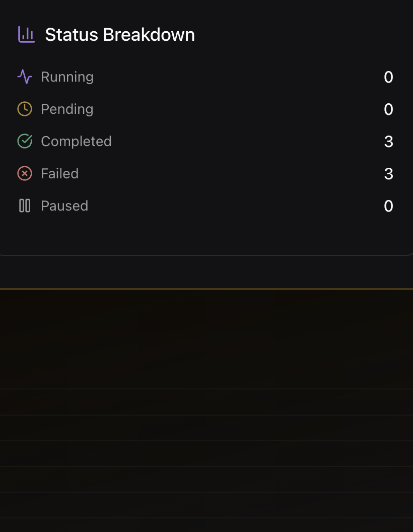This screenshot has width=413, height=532.
Task: Click the Running status label
Action: (x=67, y=77)
